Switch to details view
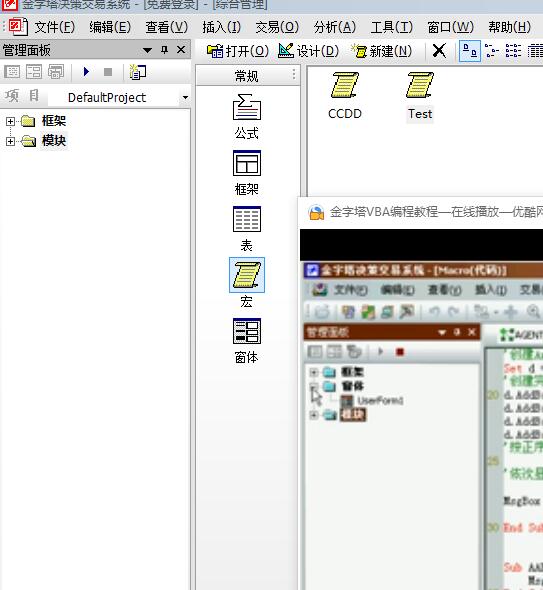The image size is (543, 590). pos(535,51)
